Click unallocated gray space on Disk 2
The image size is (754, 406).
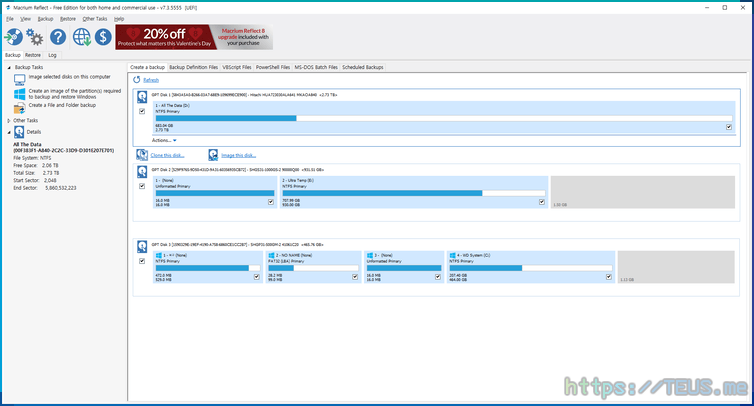click(642, 192)
